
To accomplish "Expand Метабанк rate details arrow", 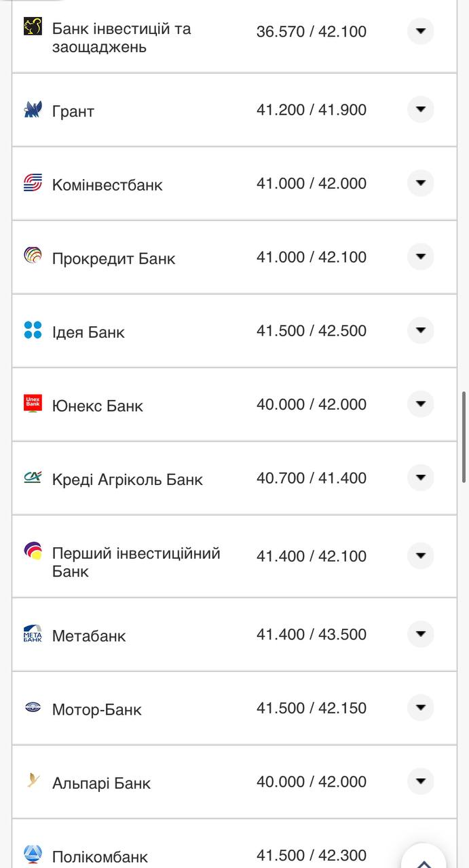I will [420, 634].
